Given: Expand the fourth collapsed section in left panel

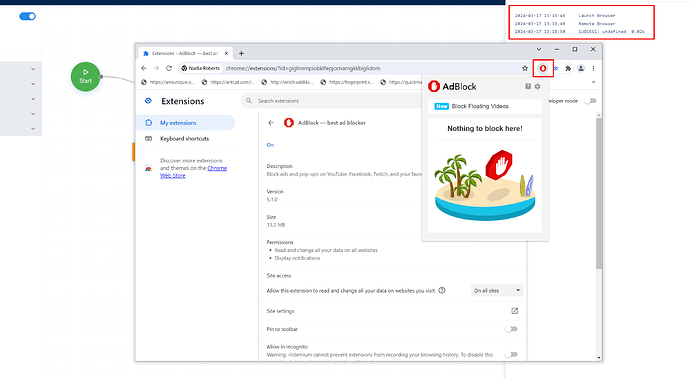Looking at the screenshot, I should [33, 114].
